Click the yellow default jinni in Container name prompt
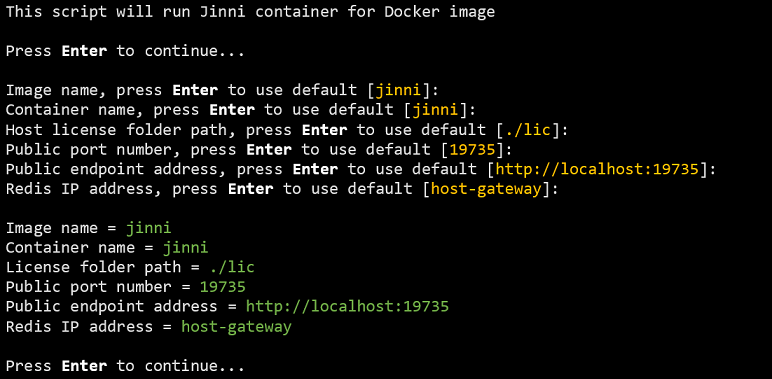The width and height of the screenshot is (772, 379). (435, 110)
